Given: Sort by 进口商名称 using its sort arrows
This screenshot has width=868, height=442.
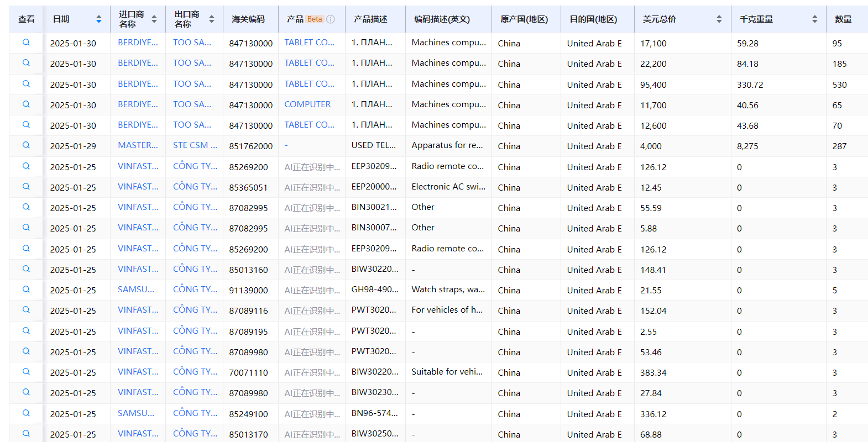Looking at the screenshot, I should pos(154,19).
